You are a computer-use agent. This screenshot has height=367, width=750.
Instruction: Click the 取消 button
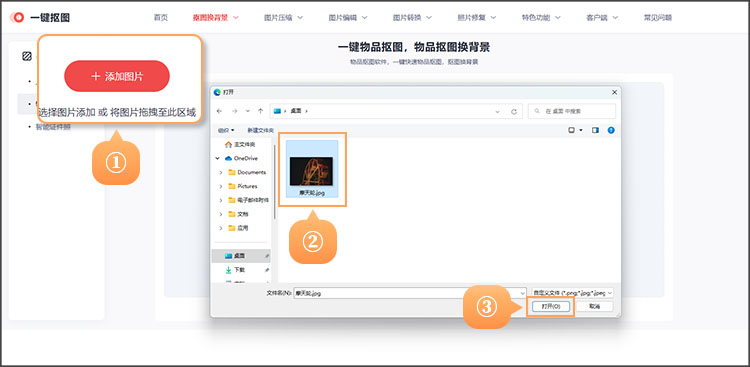(595, 306)
